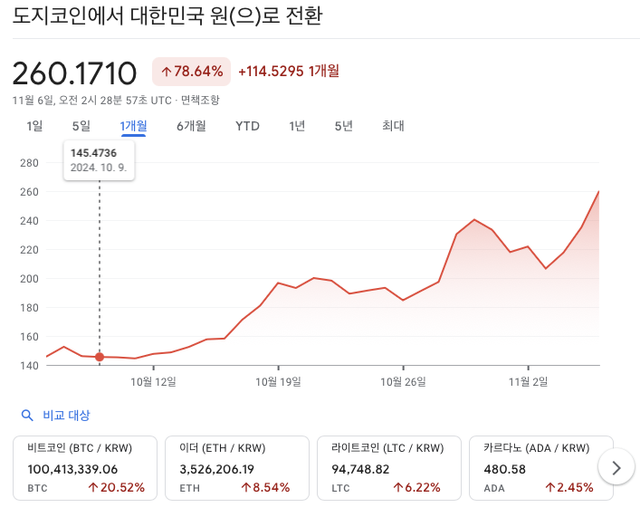Show the 최대 maximum range tab

(x=393, y=126)
